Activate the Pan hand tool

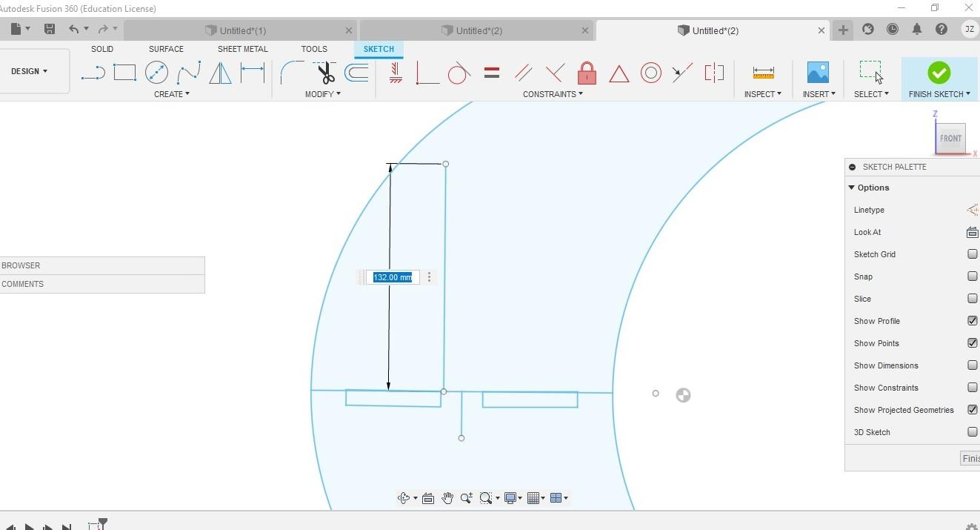447,498
